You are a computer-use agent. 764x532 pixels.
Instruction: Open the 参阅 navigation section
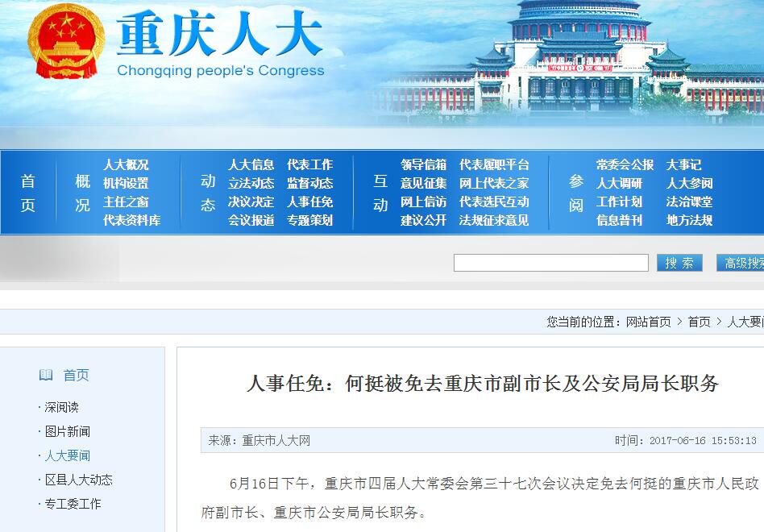pyautogui.click(x=575, y=193)
